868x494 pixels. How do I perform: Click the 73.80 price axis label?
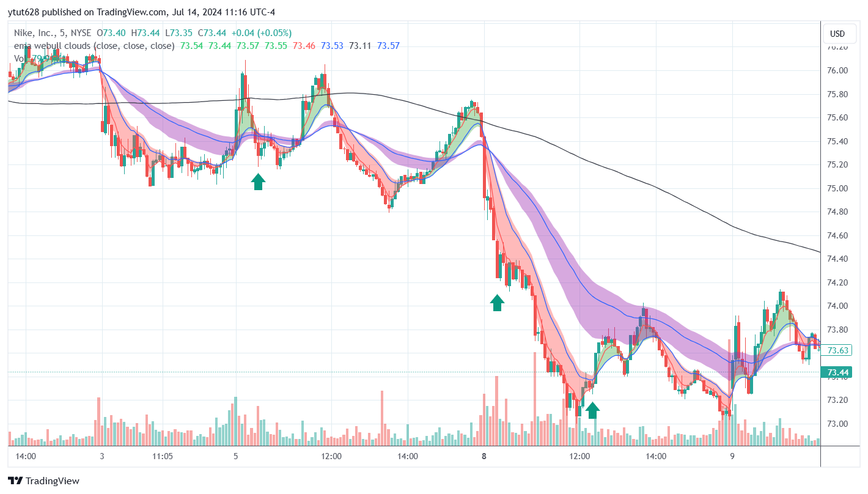click(x=837, y=330)
